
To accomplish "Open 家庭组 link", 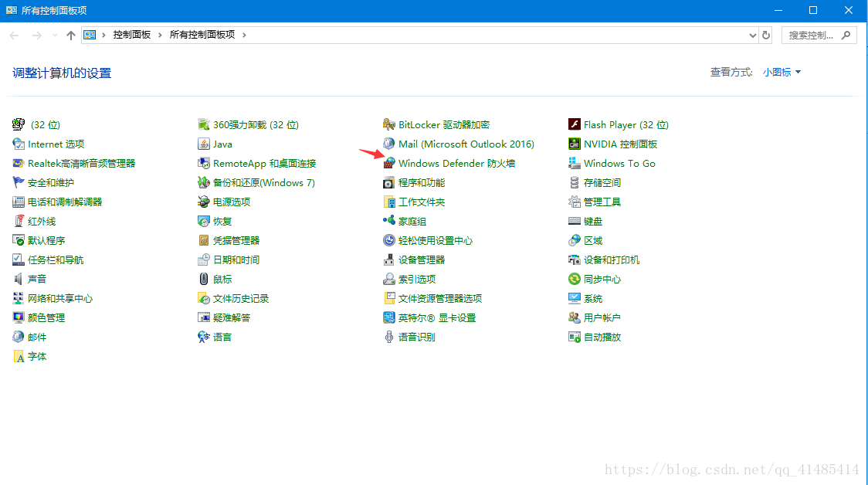I will (412, 222).
